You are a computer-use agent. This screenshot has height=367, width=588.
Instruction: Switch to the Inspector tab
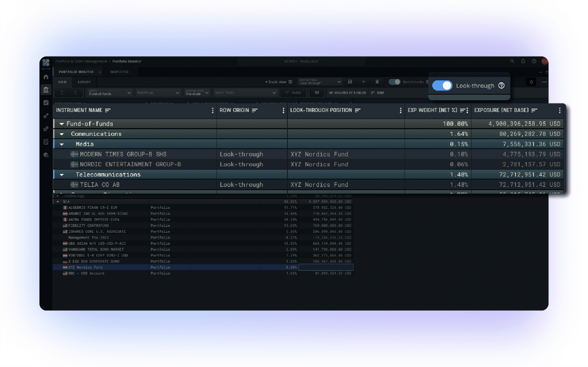pos(119,72)
